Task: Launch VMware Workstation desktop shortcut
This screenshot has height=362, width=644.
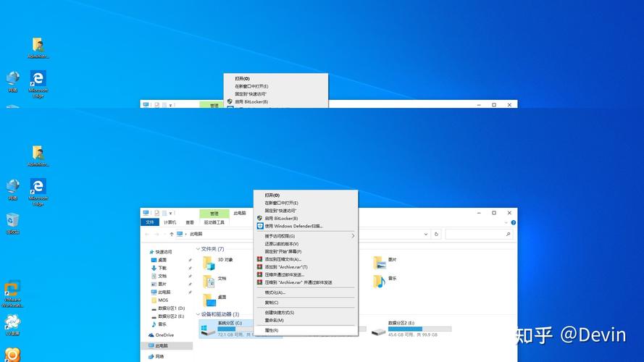Action: [12, 293]
